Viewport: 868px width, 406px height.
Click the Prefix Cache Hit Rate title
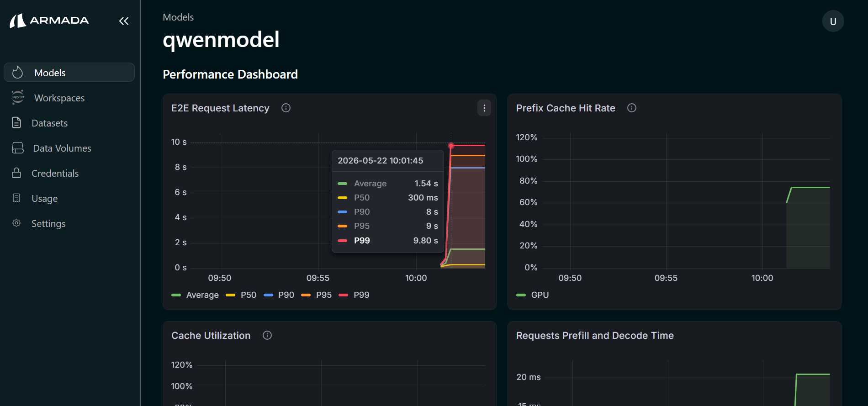566,108
